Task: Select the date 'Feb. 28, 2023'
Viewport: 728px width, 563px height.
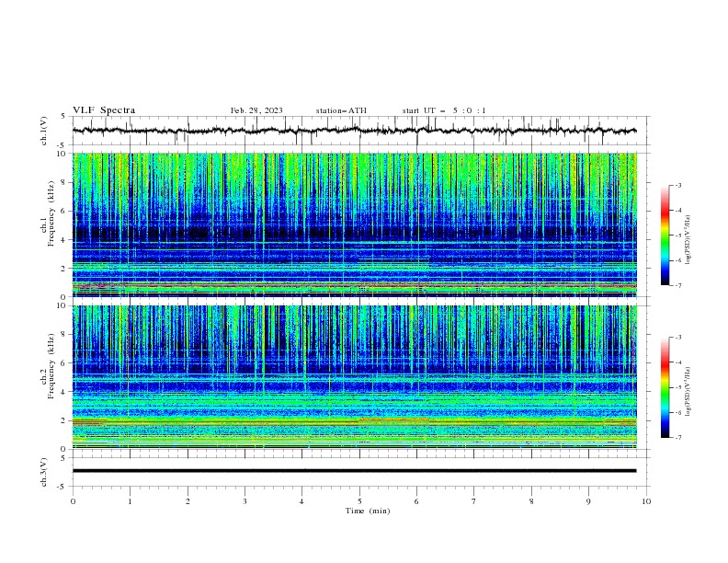Action: [256, 110]
